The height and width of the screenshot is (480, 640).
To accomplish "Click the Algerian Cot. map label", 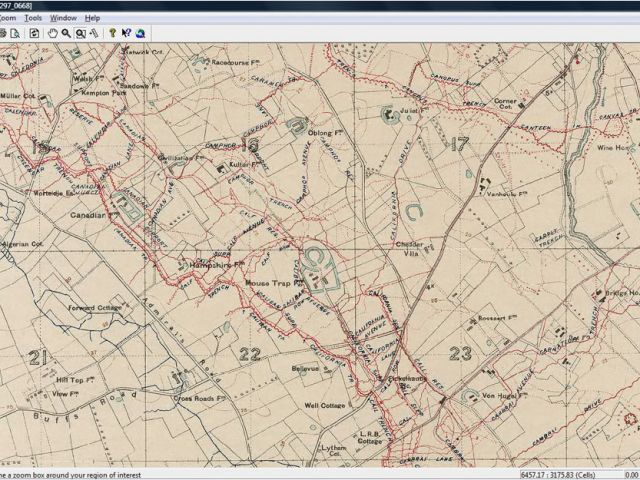I will pyautogui.click(x=23, y=244).
